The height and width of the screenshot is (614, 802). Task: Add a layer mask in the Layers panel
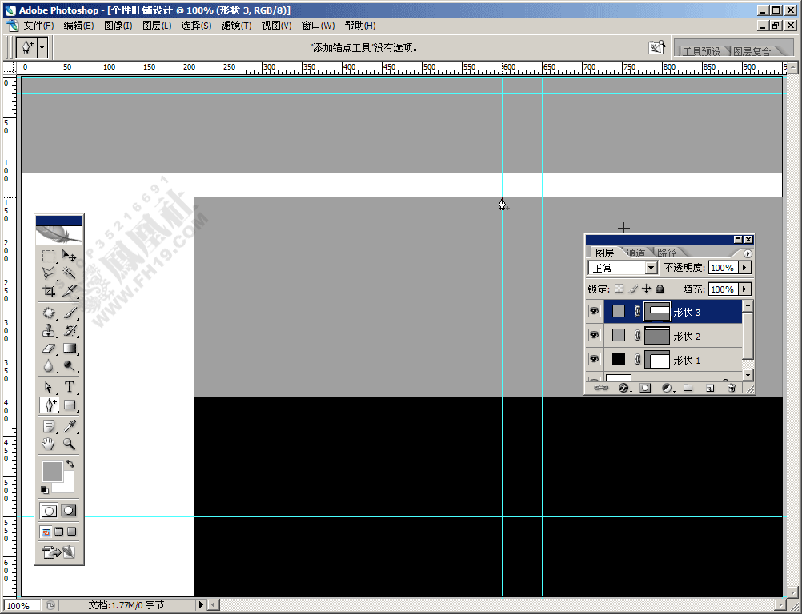pos(645,388)
